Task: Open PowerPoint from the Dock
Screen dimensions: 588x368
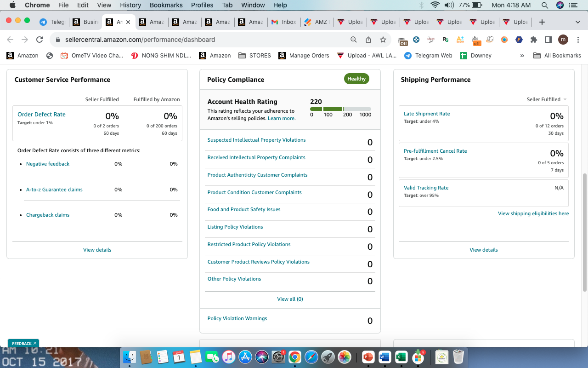Action: [368, 356]
